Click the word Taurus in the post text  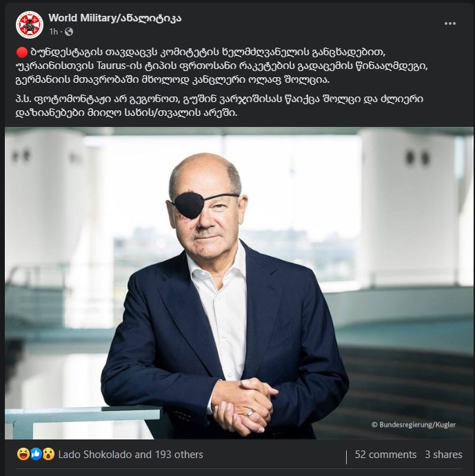(110, 66)
